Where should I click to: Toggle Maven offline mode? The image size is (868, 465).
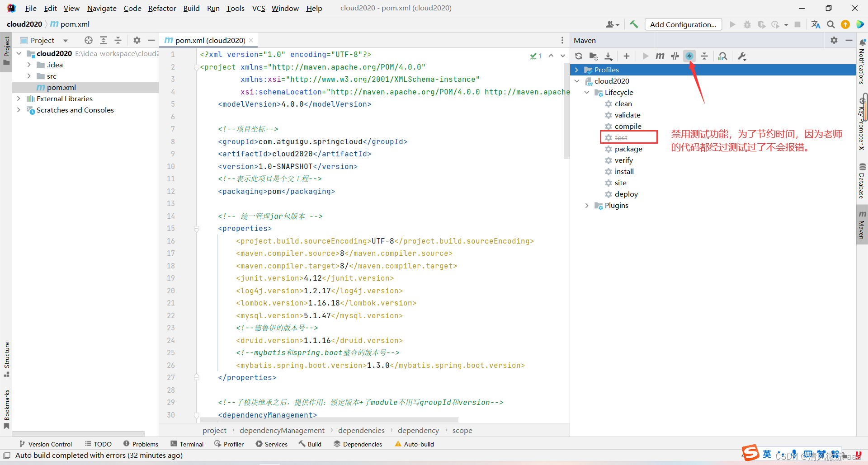675,56
